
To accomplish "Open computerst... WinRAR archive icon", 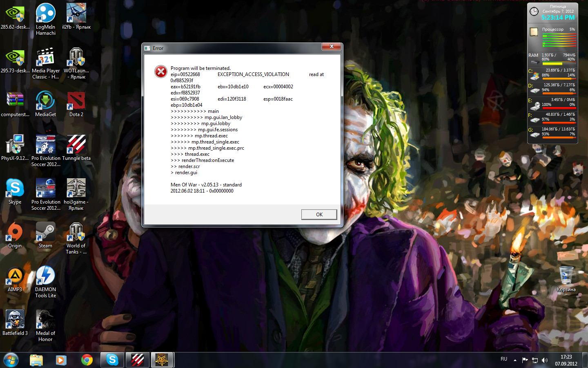I will coord(15,105).
